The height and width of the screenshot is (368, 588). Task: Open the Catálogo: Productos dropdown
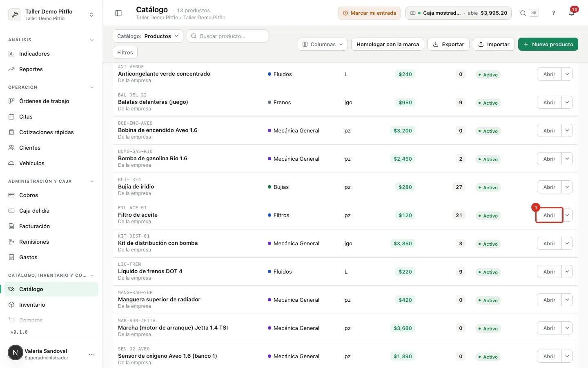(x=148, y=36)
